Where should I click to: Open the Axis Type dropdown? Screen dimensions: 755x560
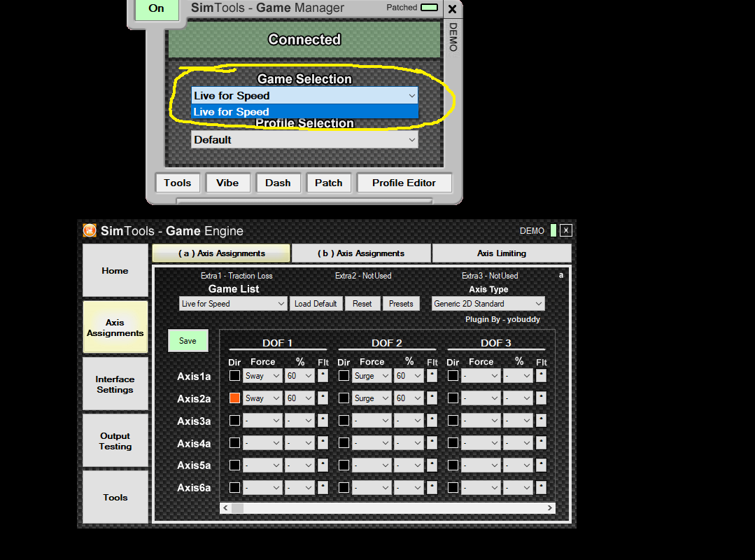pyautogui.click(x=488, y=304)
